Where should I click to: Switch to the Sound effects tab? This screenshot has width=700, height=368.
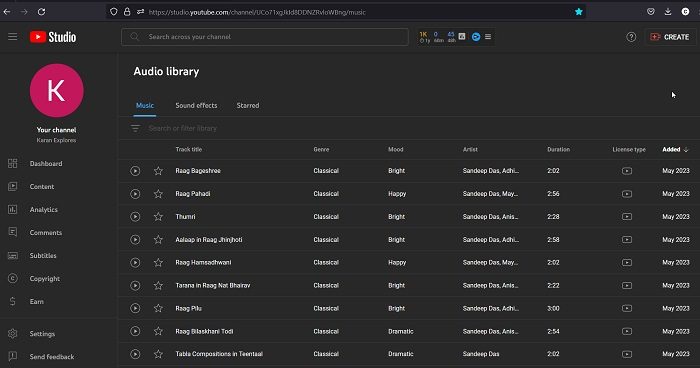tap(196, 105)
